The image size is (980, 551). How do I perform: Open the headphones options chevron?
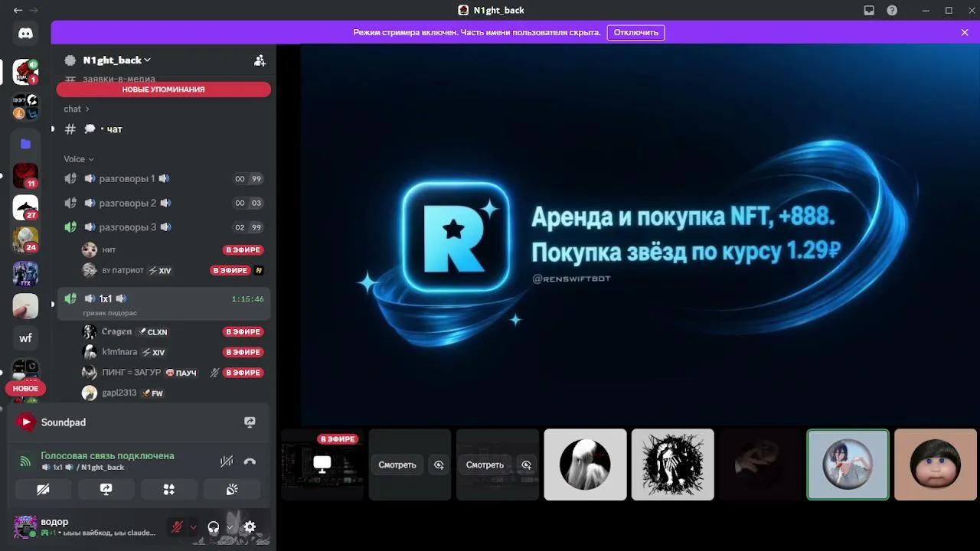229,527
